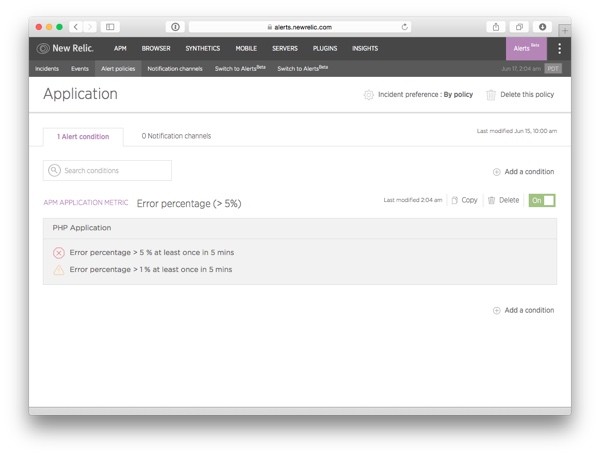Click the alerts.newrelic.com address bar
The width and height of the screenshot is (600, 457).
[300, 27]
